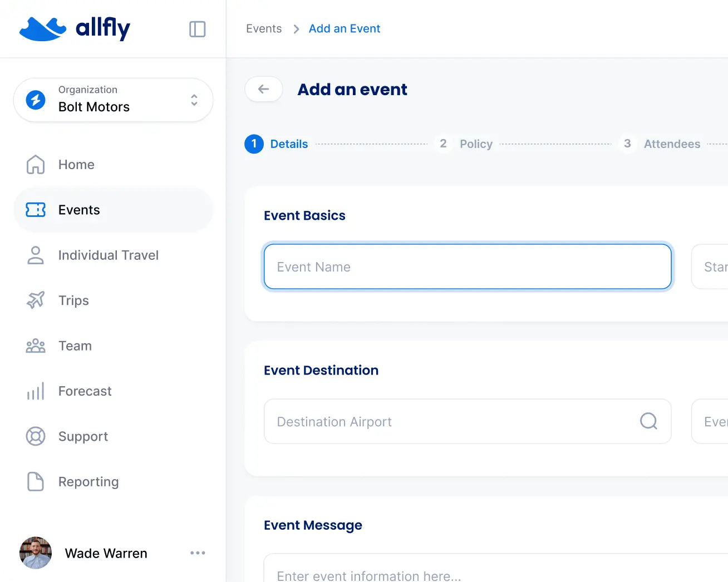The height and width of the screenshot is (582, 728).
Task: Click the Trips airplane icon
Action: point(35,300)
